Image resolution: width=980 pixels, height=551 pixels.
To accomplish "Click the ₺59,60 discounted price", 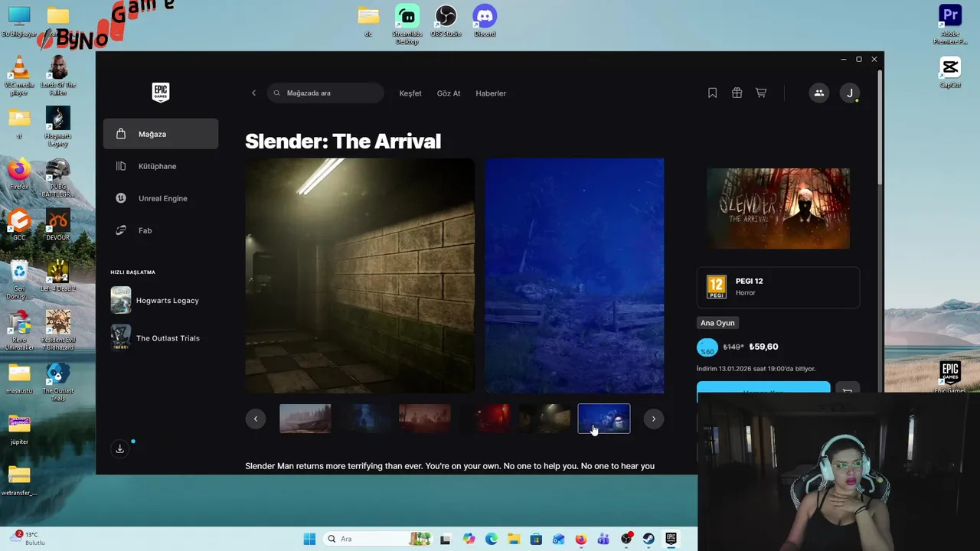I will [x=763, y=347].
